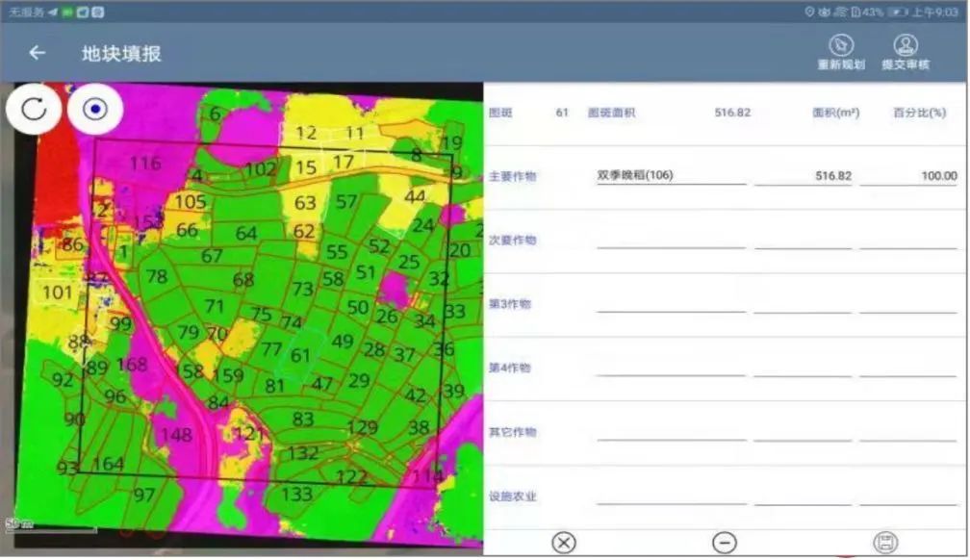Tap the circled X cancel icon

(x=564, y=543)
